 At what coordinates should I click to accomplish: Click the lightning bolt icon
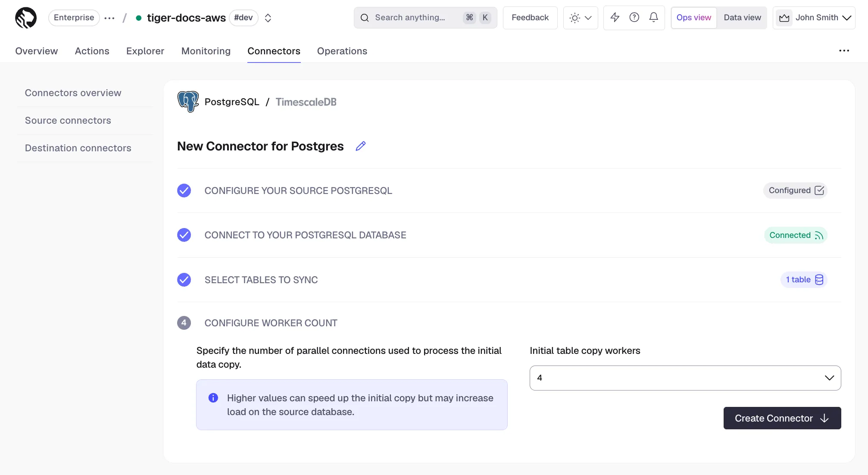pos(615,17)
